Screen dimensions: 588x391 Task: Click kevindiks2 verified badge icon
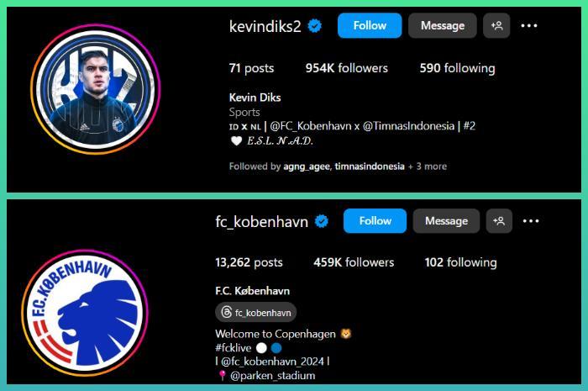coord(315,26)
